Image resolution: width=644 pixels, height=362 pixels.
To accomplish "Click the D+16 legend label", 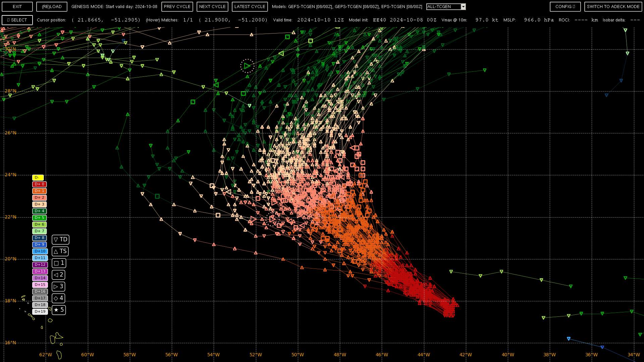I will click(x=40, y=292).
